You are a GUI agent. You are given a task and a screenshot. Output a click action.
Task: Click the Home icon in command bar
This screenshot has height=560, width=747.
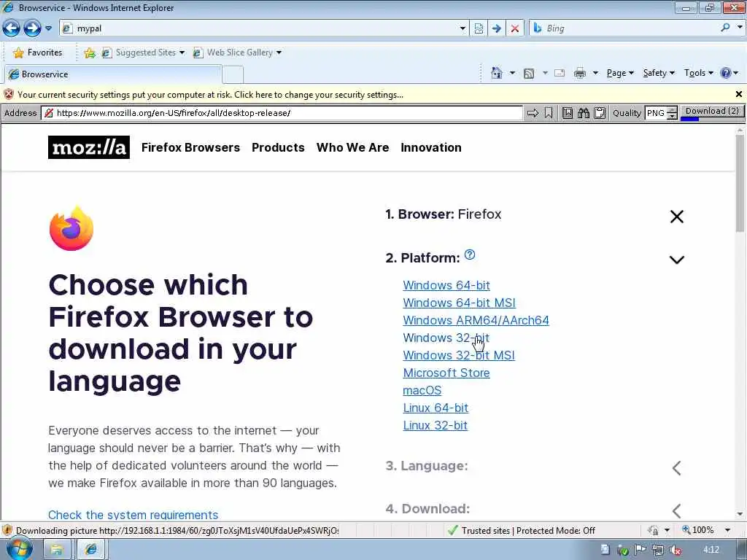pos(496,73)
